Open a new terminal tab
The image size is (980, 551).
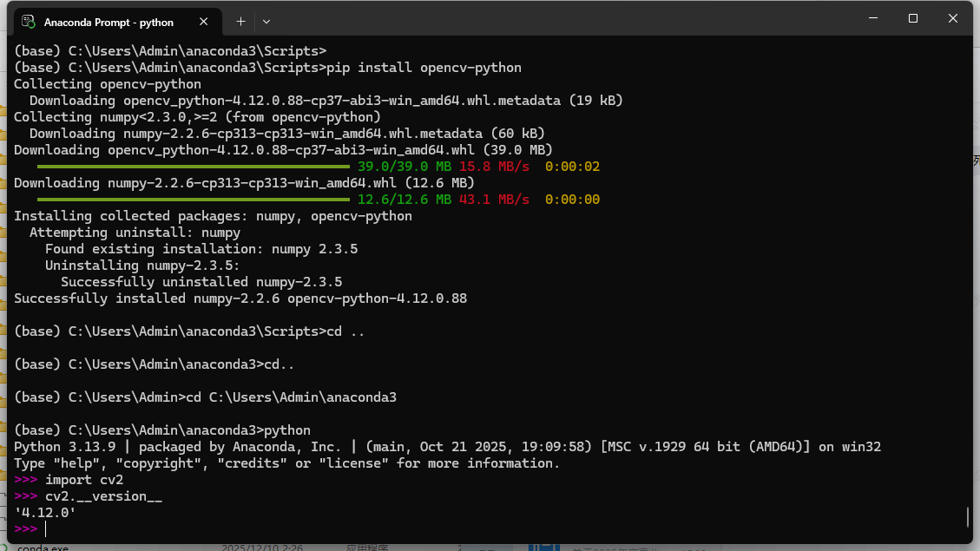pos(240,22)
